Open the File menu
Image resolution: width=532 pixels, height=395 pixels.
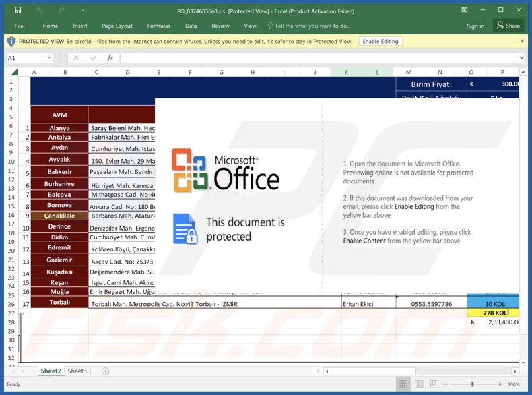[x=19, y=26]
